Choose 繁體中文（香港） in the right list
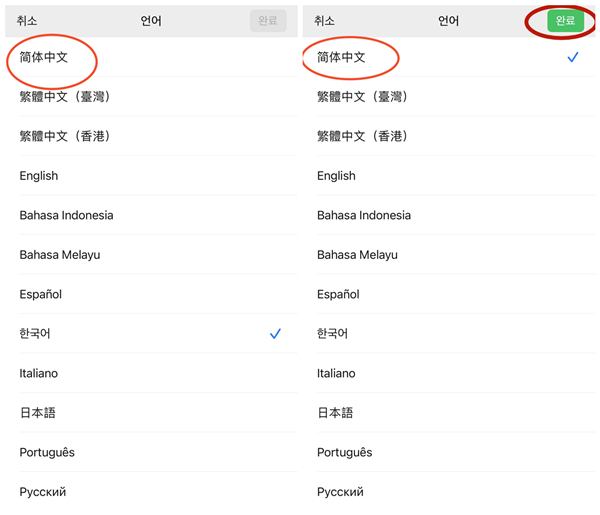The height and width of the screenshot is (515, 600). click(x=363, y=136)
